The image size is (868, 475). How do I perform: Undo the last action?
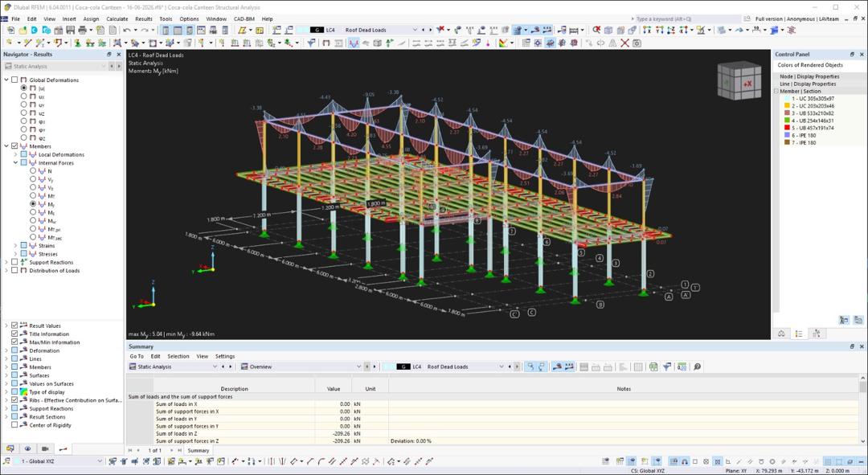click(x=127, y=30)
